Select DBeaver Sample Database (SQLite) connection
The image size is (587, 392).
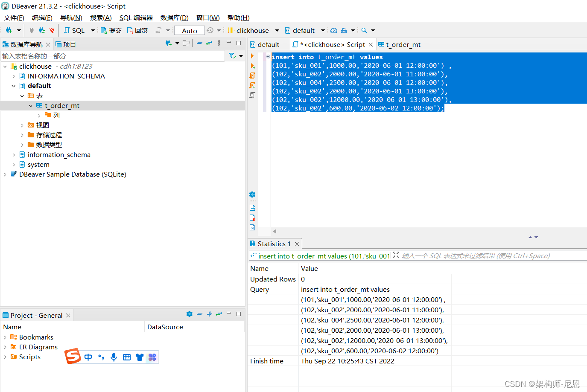[x=73, y=174]
